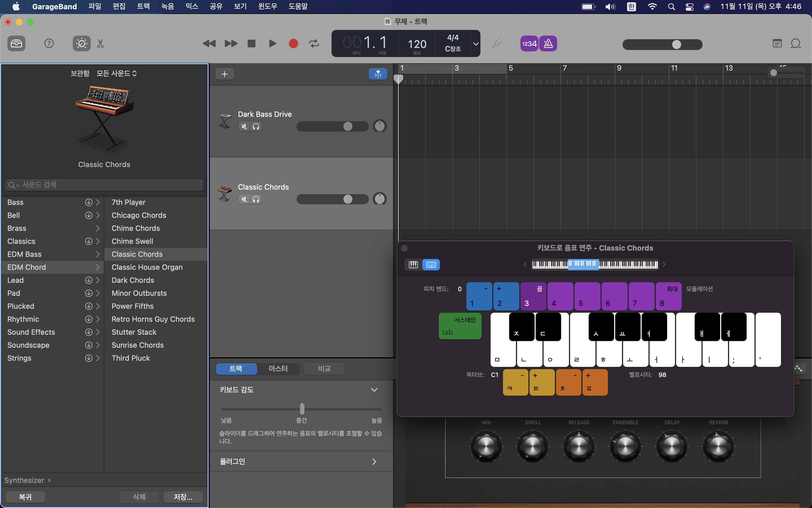The width and height of the screenshot is (812, 508).
Task: Toggle the Smart Controls button
Action: (81, 44)
